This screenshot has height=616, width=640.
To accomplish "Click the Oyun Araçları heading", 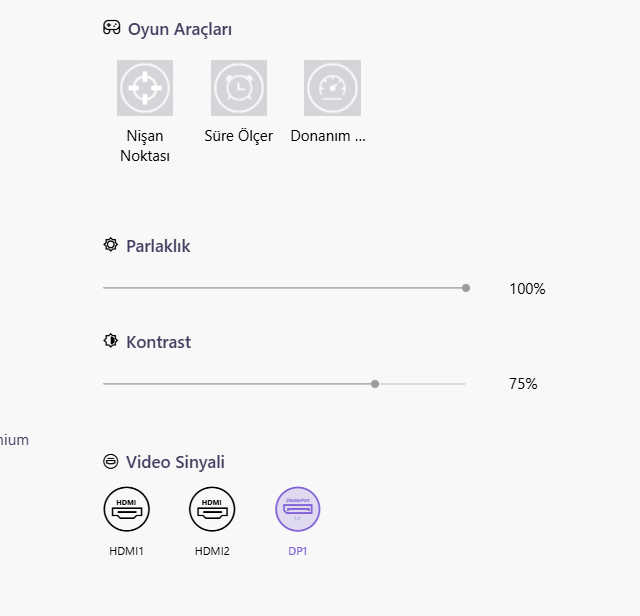I will [x=180, y=29].
